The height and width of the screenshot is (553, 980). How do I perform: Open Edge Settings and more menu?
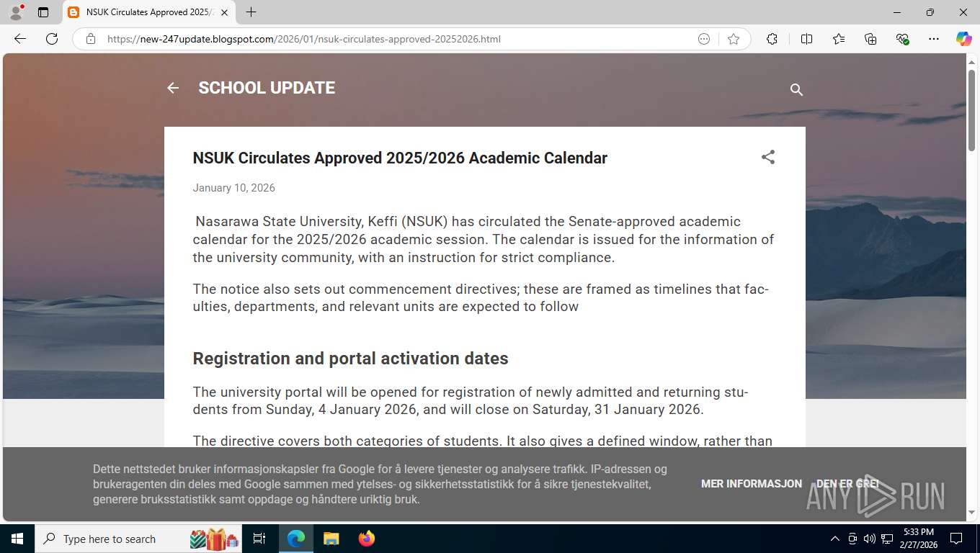(x=934, y=39)
